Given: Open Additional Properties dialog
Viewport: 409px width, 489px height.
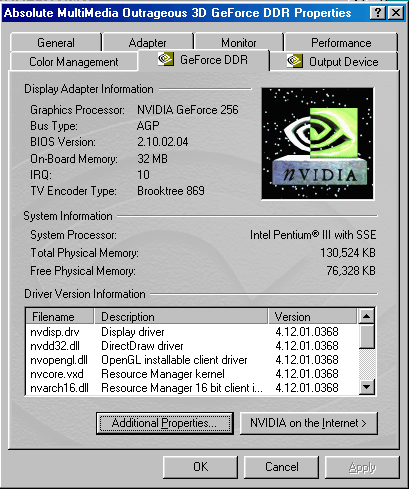Looking at the screenshot, I should (165, 423).
